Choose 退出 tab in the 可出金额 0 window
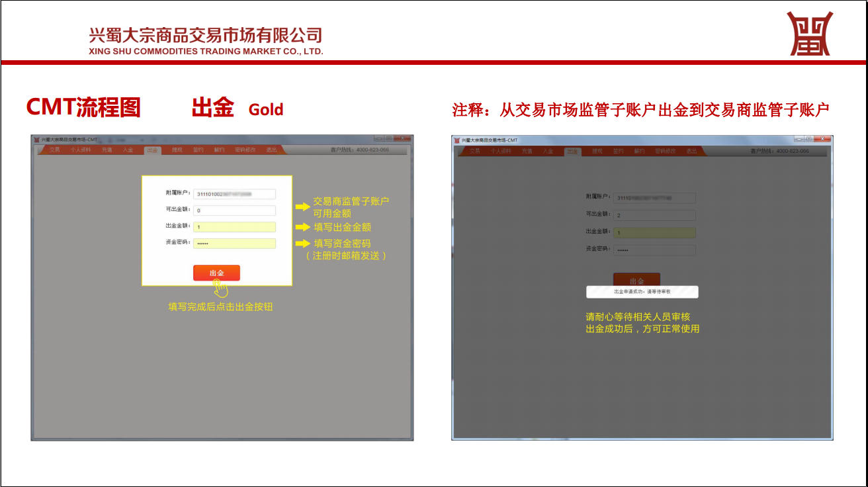Viewport: 868px width, 487px height. (271, 150)
